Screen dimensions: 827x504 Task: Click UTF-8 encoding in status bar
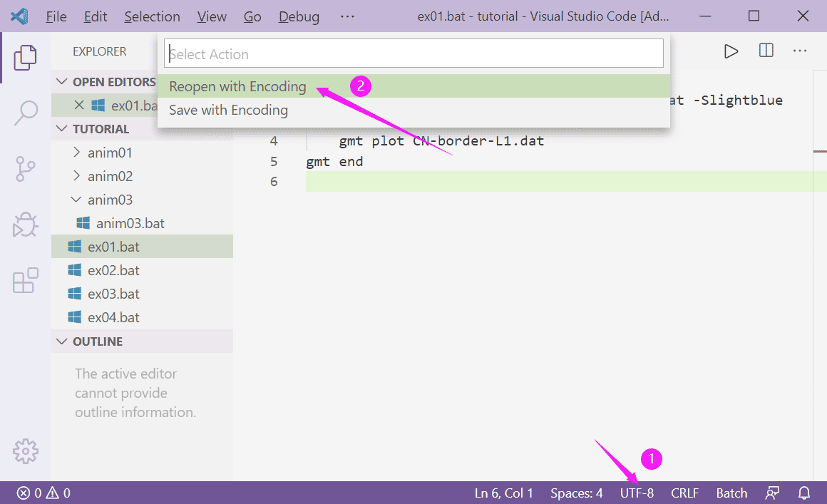[x=637, y=493]
